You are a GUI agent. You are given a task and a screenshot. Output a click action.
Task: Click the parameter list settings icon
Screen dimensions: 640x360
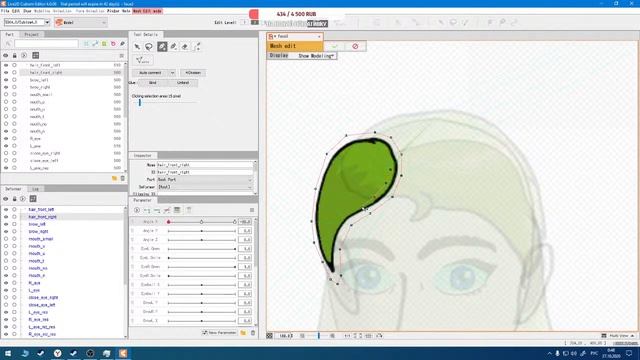pos(177,210)
